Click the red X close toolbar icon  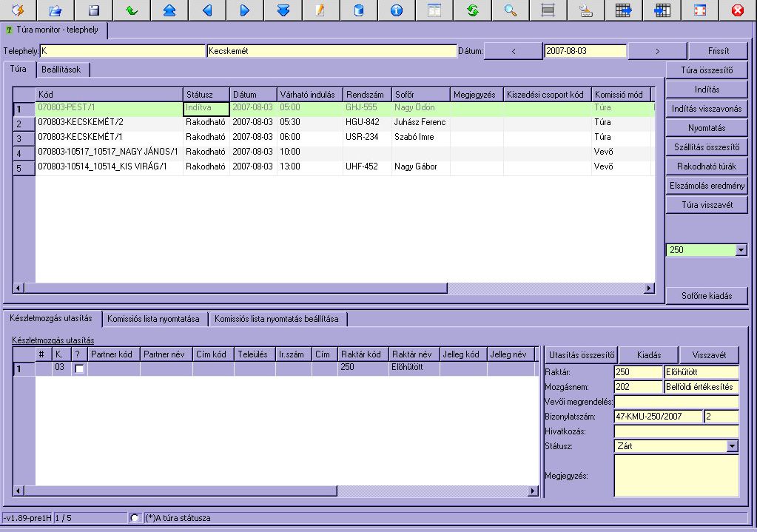737,10
